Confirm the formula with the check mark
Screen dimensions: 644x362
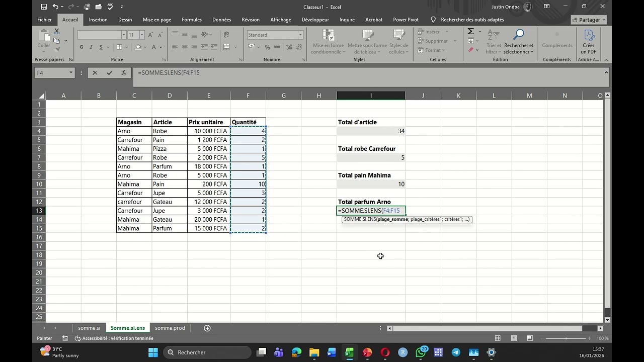click(109, 73)
